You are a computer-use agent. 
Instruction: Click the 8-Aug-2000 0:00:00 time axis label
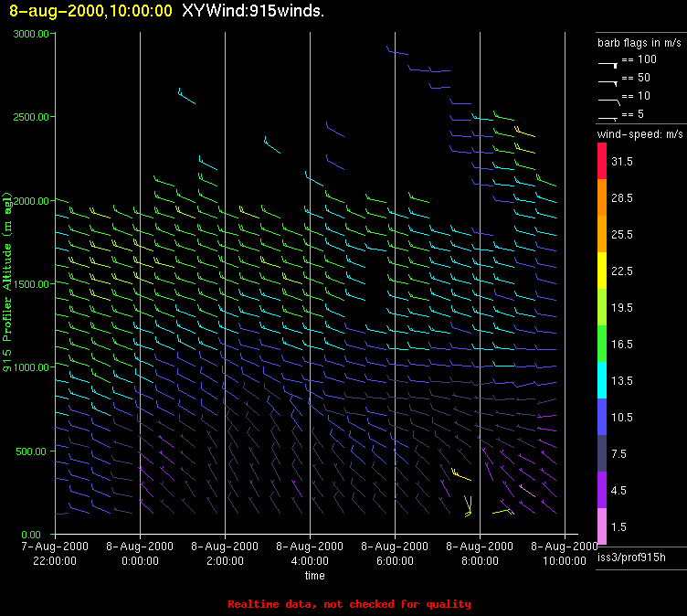tap(140, 551)
